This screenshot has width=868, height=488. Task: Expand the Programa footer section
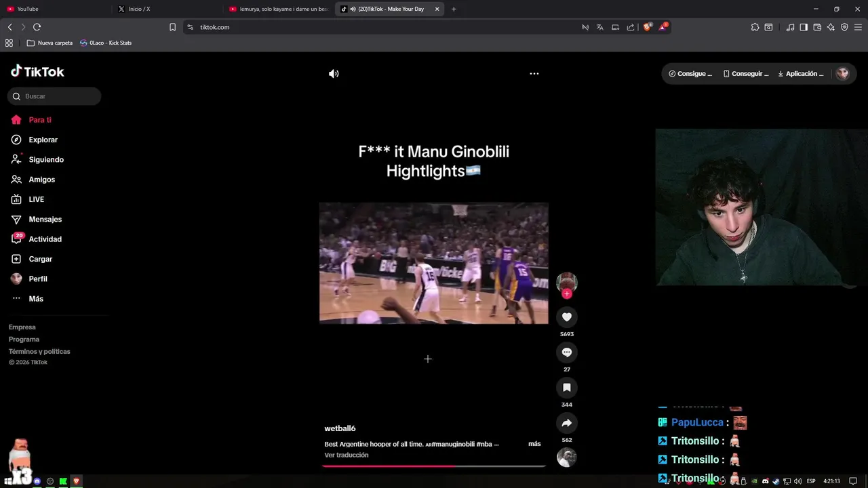24,340
